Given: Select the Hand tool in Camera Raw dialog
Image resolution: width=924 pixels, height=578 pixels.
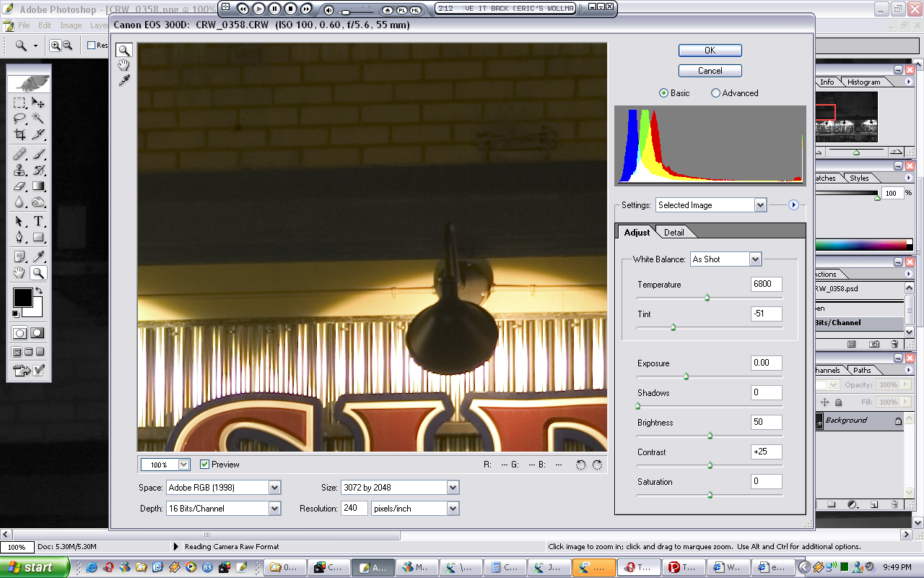Looking at the screenshot, I should pyautogui.click(x=124, y=66).
